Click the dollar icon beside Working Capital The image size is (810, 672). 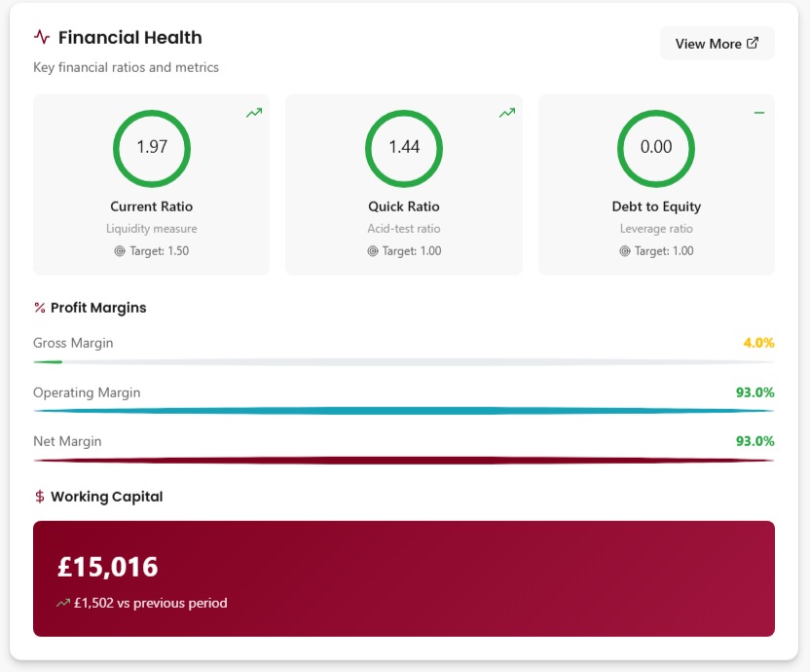[x=39, y=496]
